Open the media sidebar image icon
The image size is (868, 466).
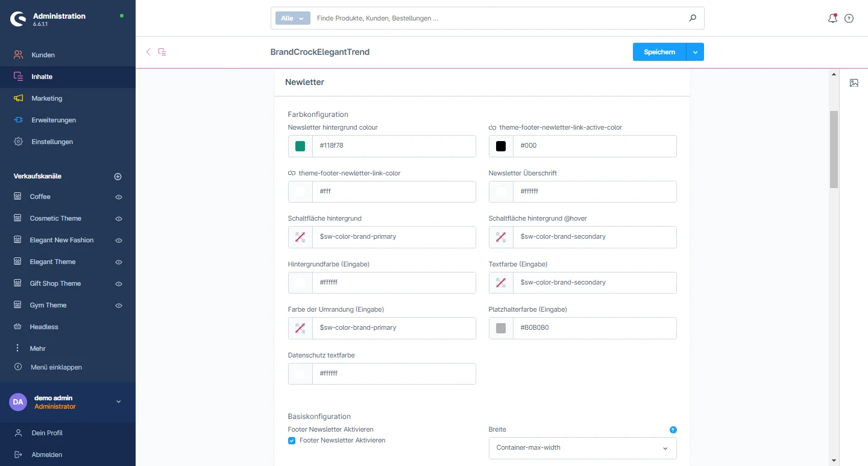854,83
